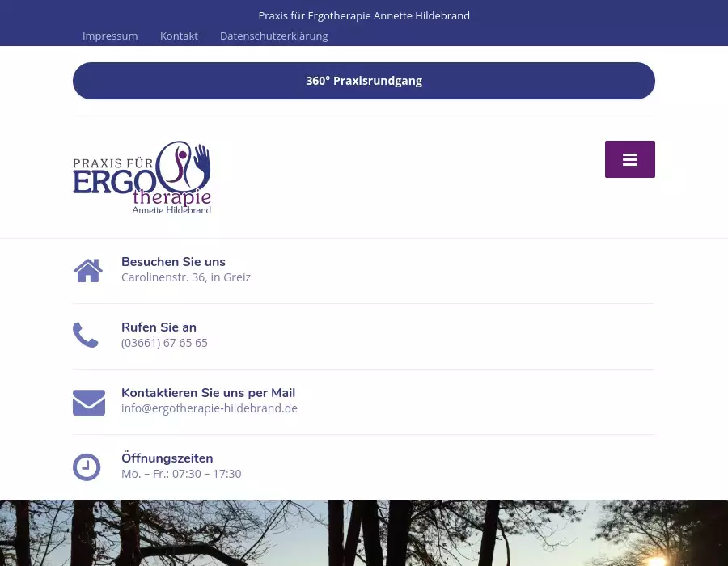
Task: Click the site title in the top bar
Action: (364, 15)
